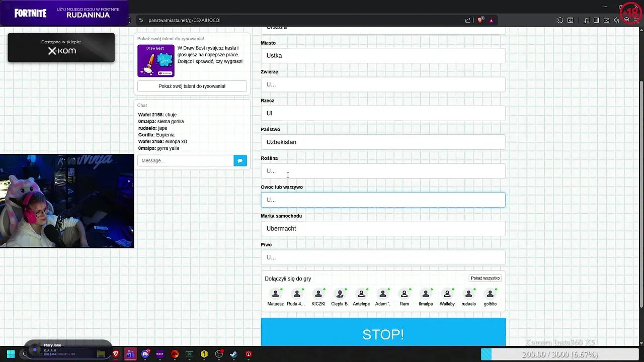644x362 pixels.
Task: Send chat message with blue bubble button
Action: pos(240,160)
